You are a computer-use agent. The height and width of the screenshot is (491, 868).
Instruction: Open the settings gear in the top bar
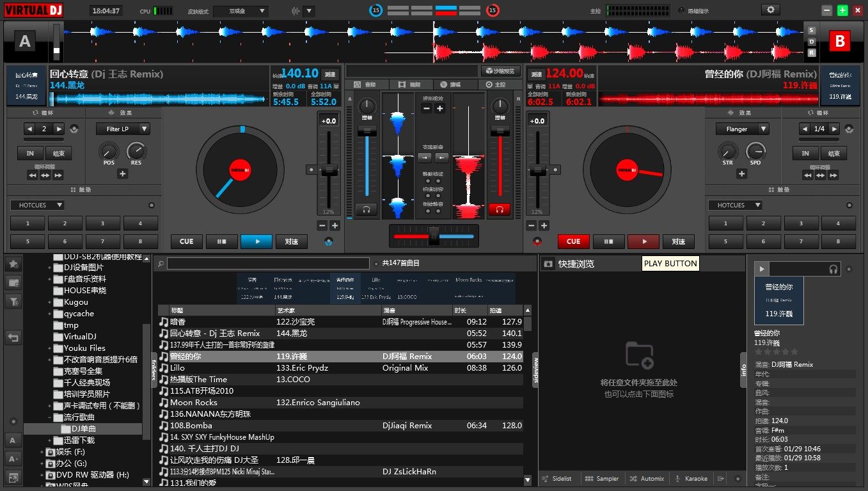pos(770,10)
